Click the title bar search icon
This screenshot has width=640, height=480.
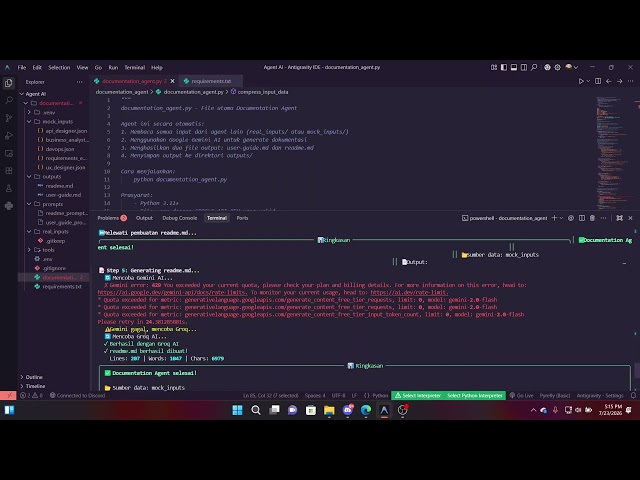534,67
